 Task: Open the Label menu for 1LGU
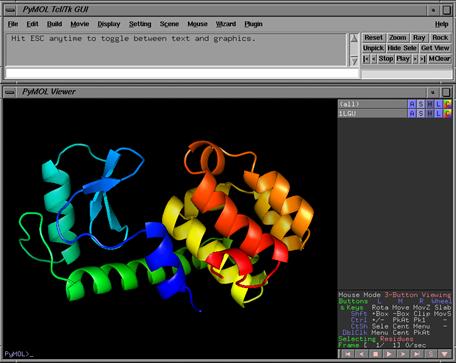tap(438, 113)
